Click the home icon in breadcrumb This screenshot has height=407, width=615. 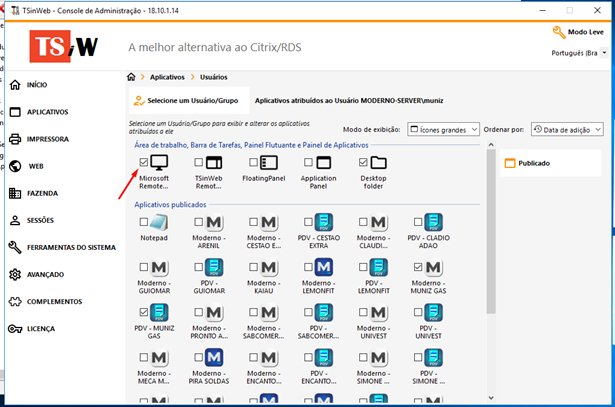point(131,77)
